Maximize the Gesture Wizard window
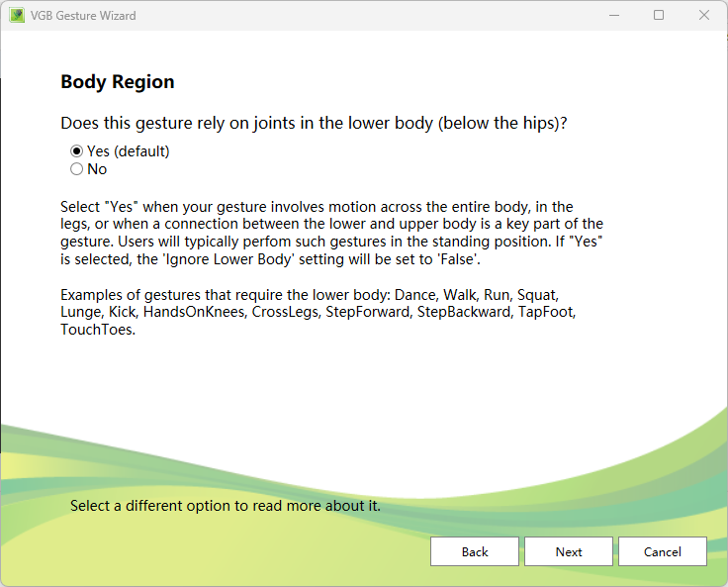 (659, 16)
